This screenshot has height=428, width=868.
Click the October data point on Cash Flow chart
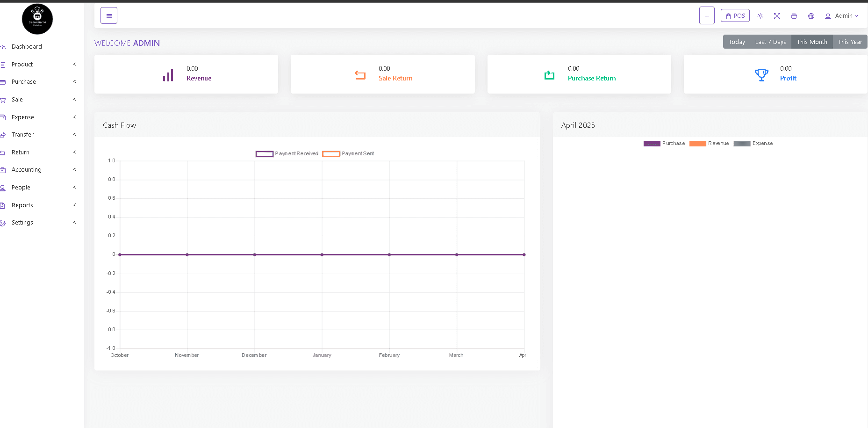click(120, 255)
